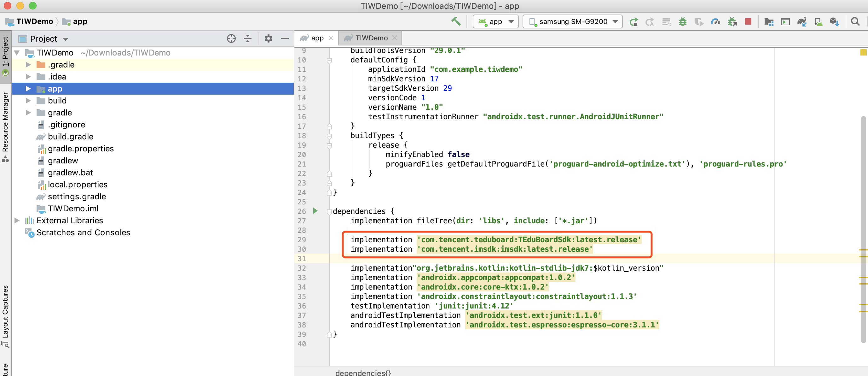Click Attach Debugger to Android Process icon
Image resolution: width=868 pixels, height=376 pixels.
click(x=732, y=21)
